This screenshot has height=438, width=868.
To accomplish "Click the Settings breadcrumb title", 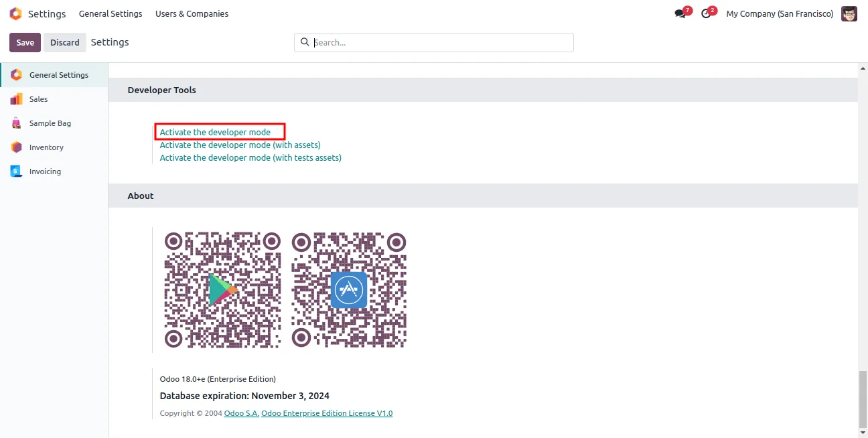I will click(110, 42).
